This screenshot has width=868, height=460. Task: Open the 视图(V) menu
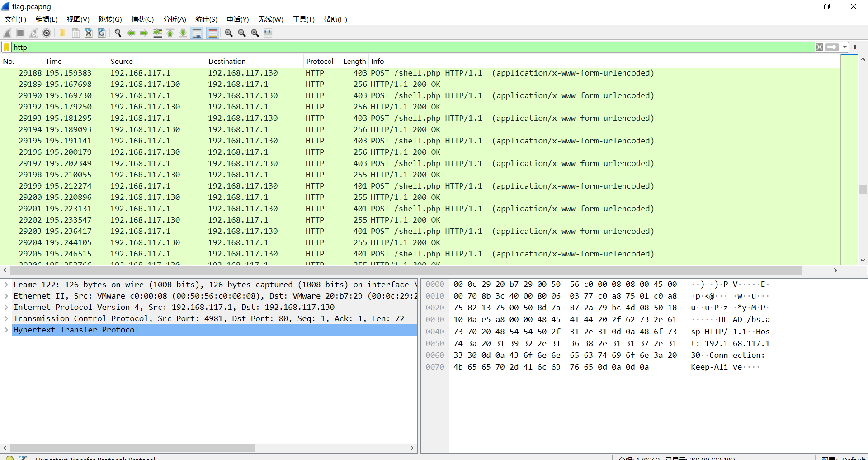78,19
